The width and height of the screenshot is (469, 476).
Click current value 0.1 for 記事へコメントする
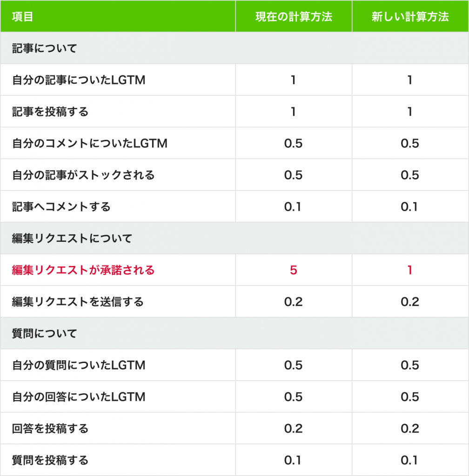(x=294, y=206)
